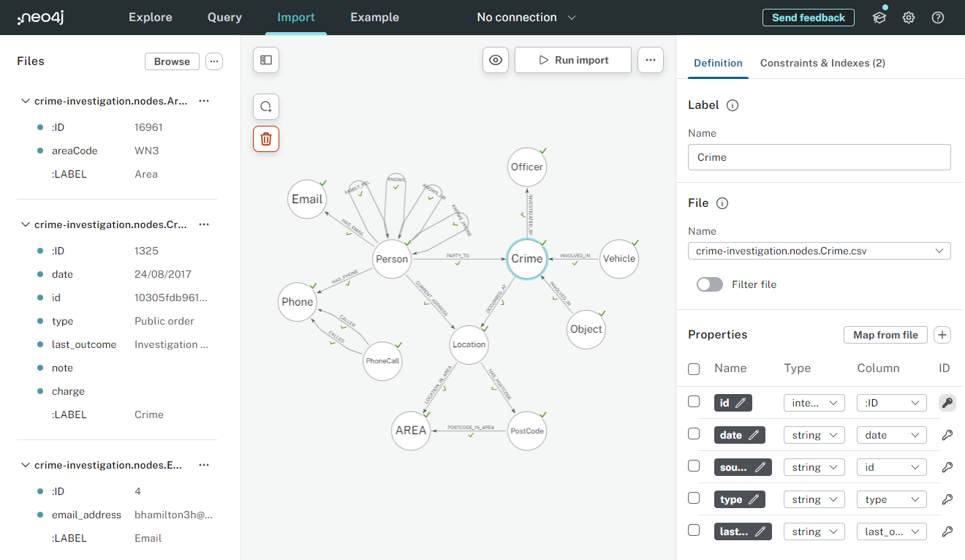Open the settings gear in the top bar
965x560 pixels.
[908, 17]
